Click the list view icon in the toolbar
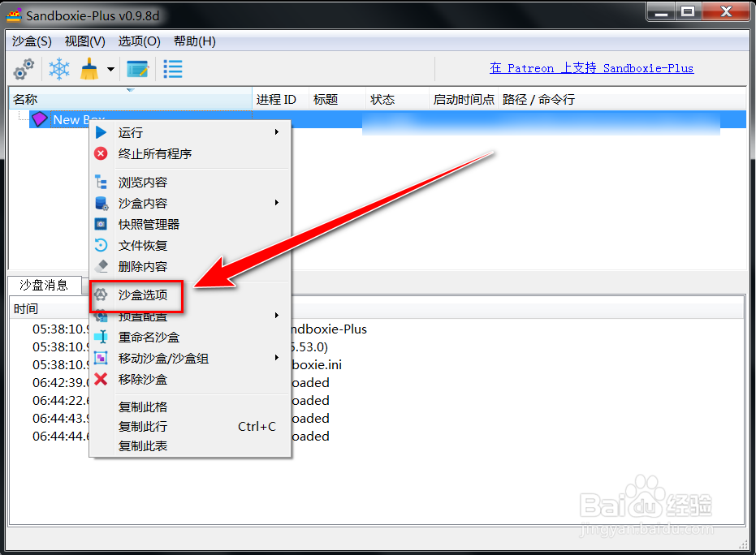This screenshot has width=756, height=555. (x=171, y=68)
